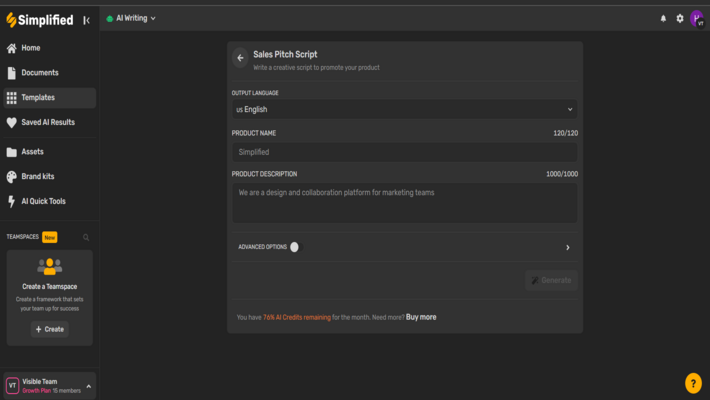Search teamspaces with magnifier icon
Image resolution: width=710 pixels, height=400 pixels.
click(x=86, y=237)
